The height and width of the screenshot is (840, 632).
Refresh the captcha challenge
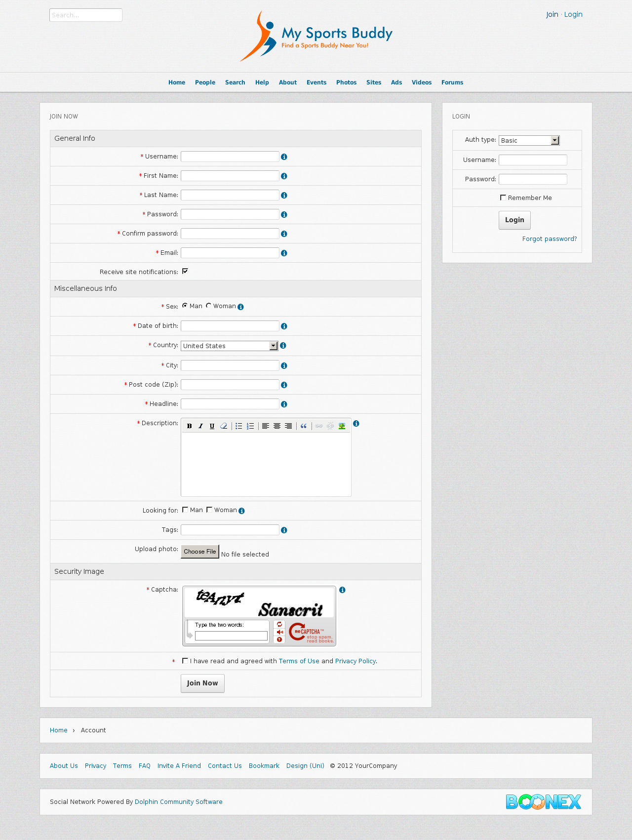tap(279, 624)
